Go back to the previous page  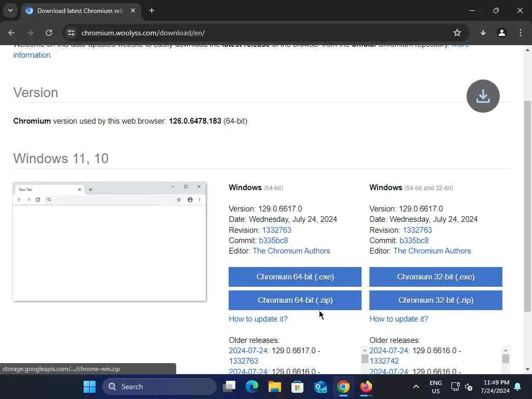pos(11,33)
